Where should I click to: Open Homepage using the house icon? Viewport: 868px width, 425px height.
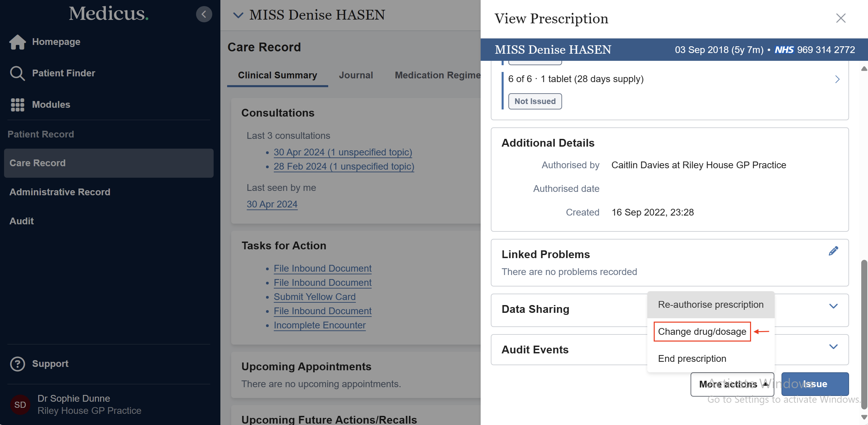click(x=17, y=42)
